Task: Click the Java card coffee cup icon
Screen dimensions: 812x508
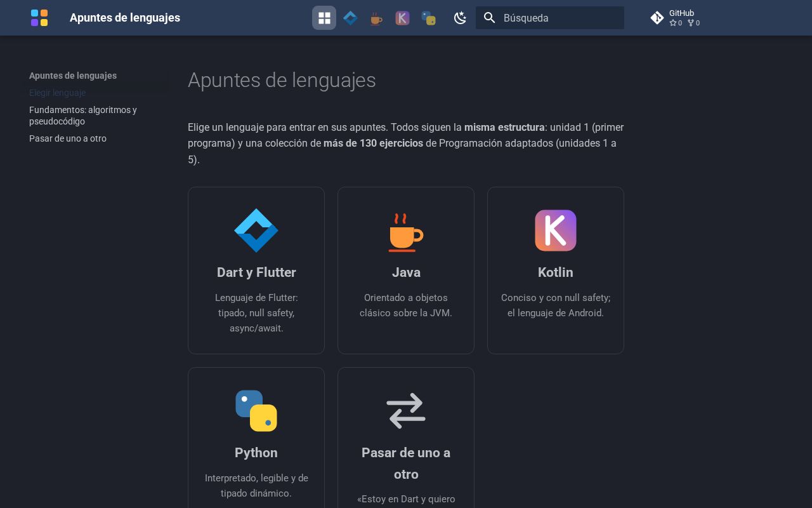Action: [406, 232]
